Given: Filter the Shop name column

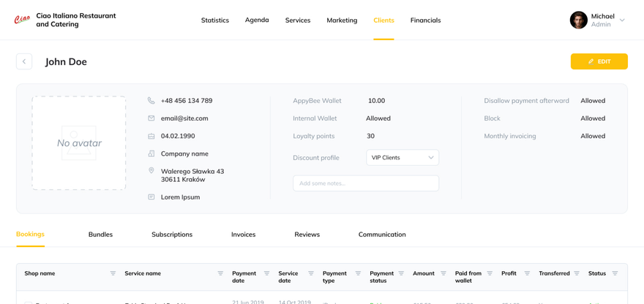Looking at the screenshot, I should point(113,273).
